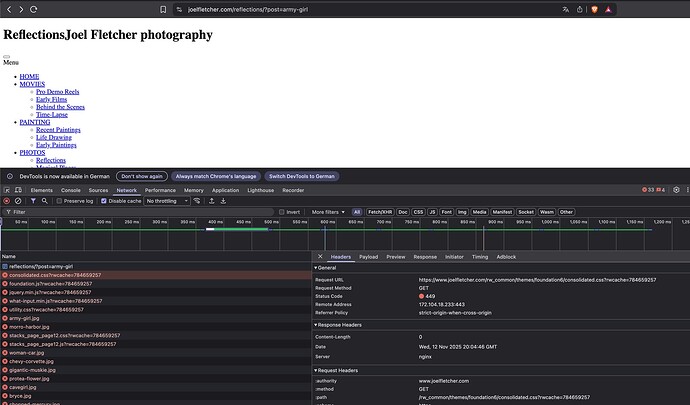Open the Pro Demo Reels link

click(x=55, y=92)
